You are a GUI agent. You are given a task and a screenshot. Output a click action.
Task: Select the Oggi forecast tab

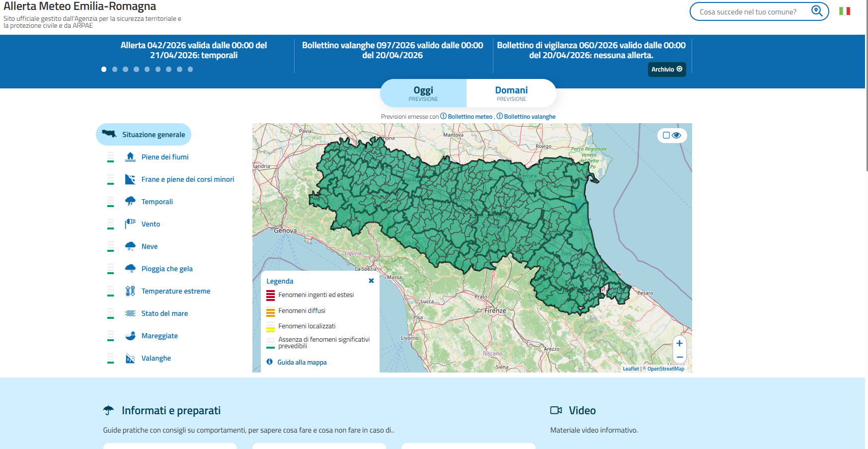click(x=423, y=93)
